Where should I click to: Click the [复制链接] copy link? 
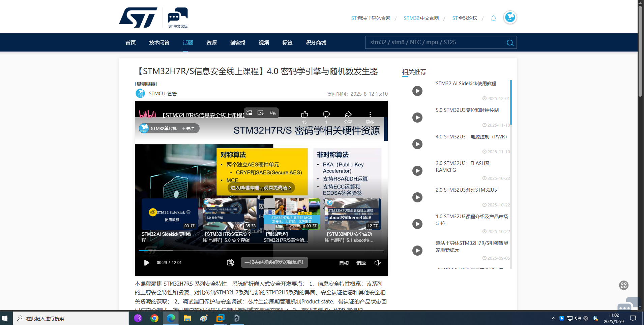(x=146, y=84)
